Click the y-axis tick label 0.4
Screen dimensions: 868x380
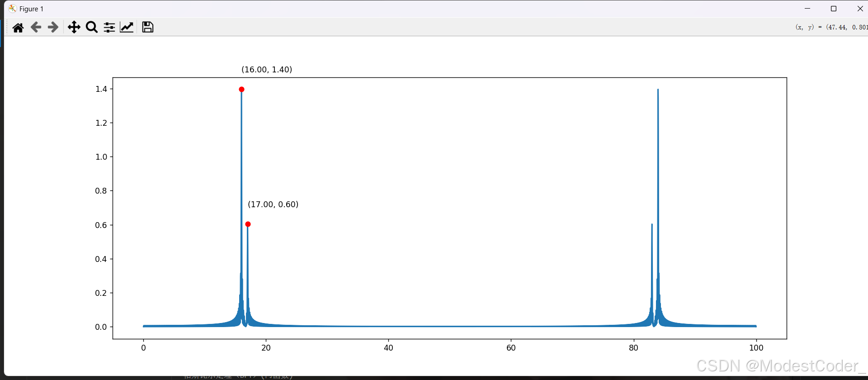[101, 259]
